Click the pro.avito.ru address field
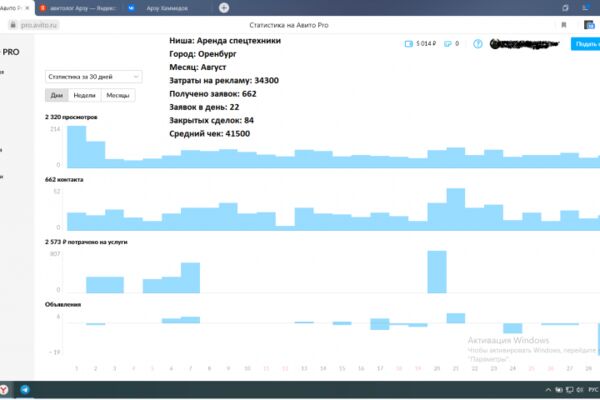 (39, 25)
